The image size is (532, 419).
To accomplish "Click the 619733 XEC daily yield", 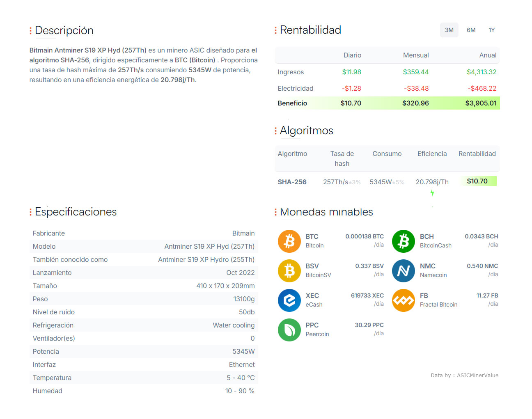I will [367, 295].
